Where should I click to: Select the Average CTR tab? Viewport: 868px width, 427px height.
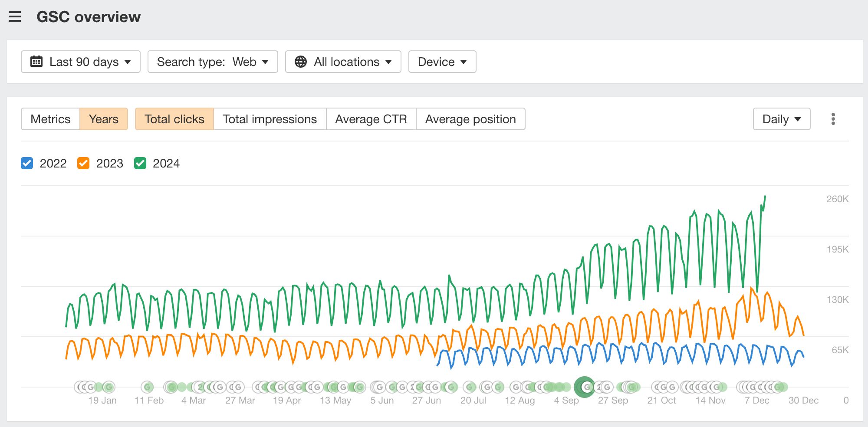[x=371, y=119]
